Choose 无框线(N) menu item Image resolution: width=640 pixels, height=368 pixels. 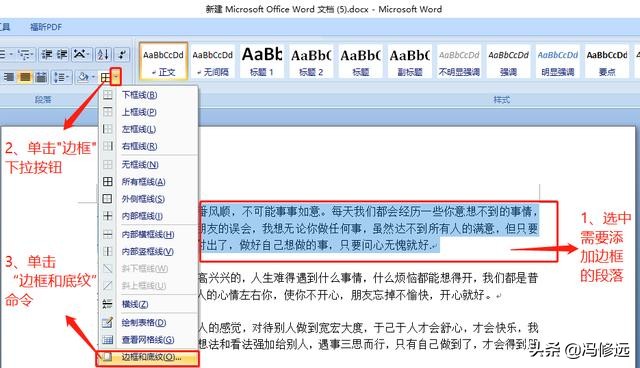click(149, 164)
